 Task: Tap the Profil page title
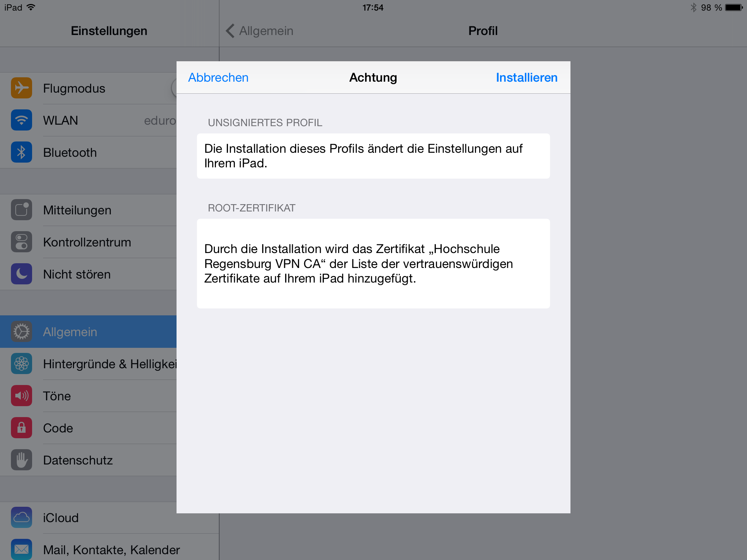pyautogui.click(x=483, y=31)
